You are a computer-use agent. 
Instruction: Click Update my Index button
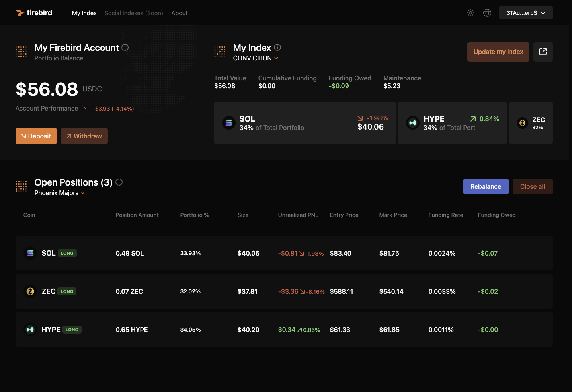pos(498,52)
